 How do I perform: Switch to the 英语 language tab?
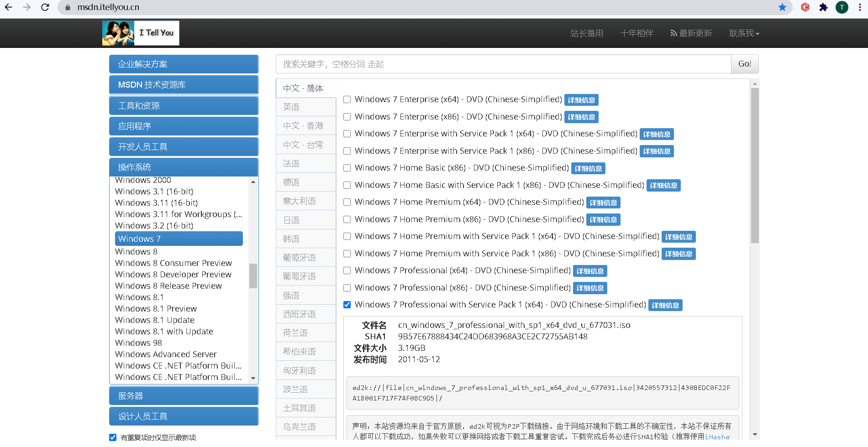305,107
